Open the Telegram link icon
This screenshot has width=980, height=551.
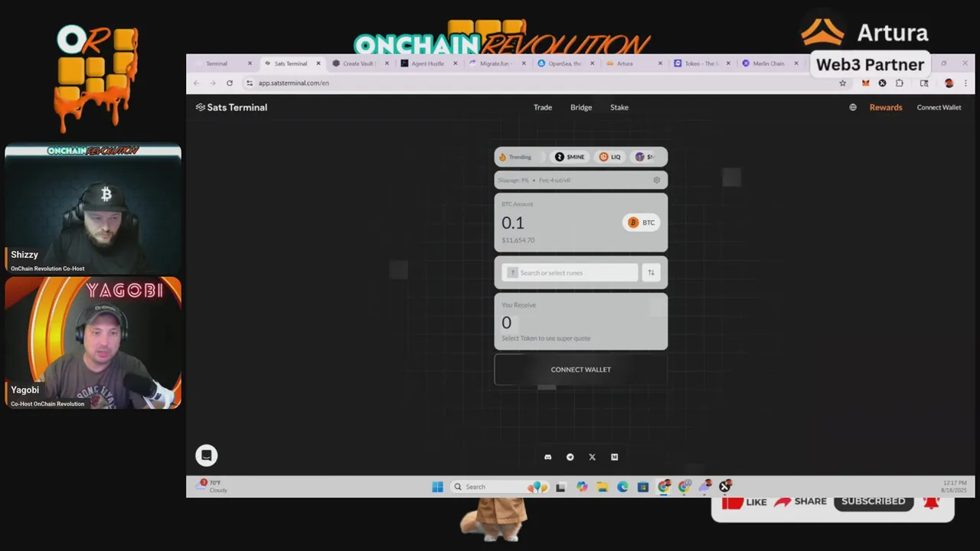(x=570, y=457)
